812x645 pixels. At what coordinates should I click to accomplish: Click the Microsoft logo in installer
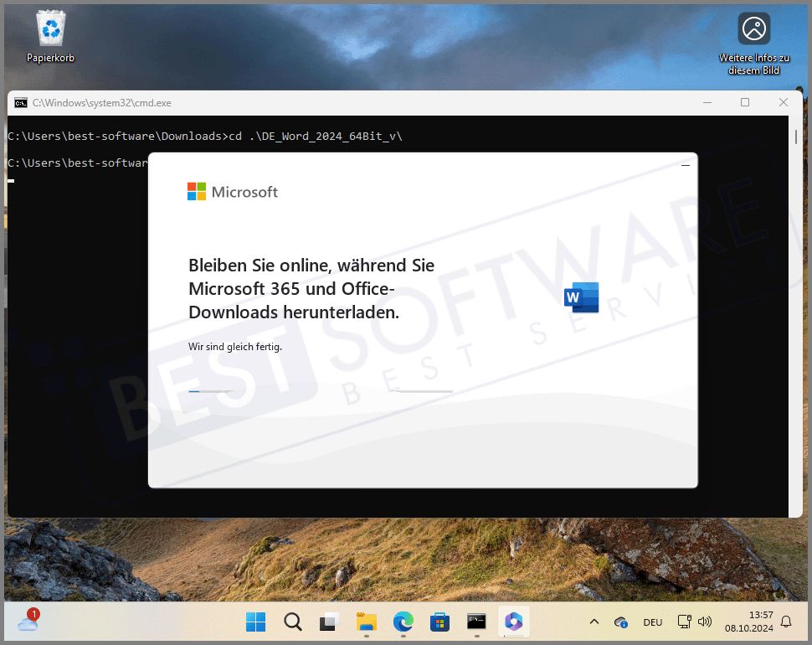pyautogui.click(x=233, y=192)
